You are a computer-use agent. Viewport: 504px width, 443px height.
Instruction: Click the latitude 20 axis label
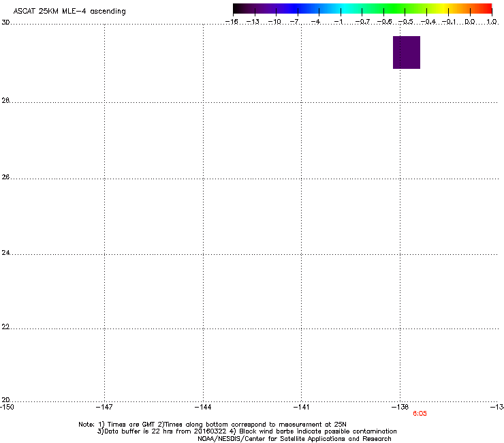click(5, 400)
